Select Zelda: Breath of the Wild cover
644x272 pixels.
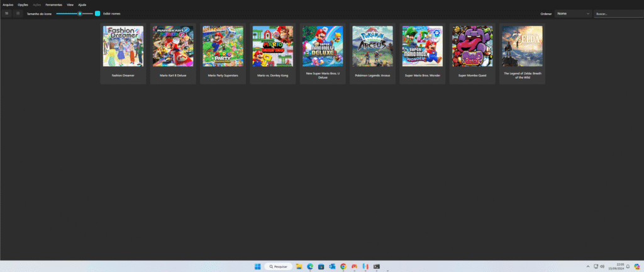523,46
